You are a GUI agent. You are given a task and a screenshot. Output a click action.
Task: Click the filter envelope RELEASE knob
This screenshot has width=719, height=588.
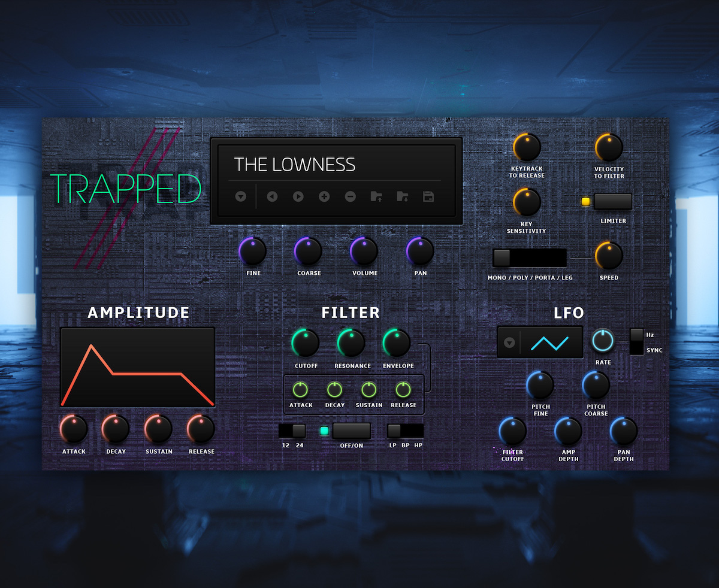pyautogui.click(x=403, y=390)
